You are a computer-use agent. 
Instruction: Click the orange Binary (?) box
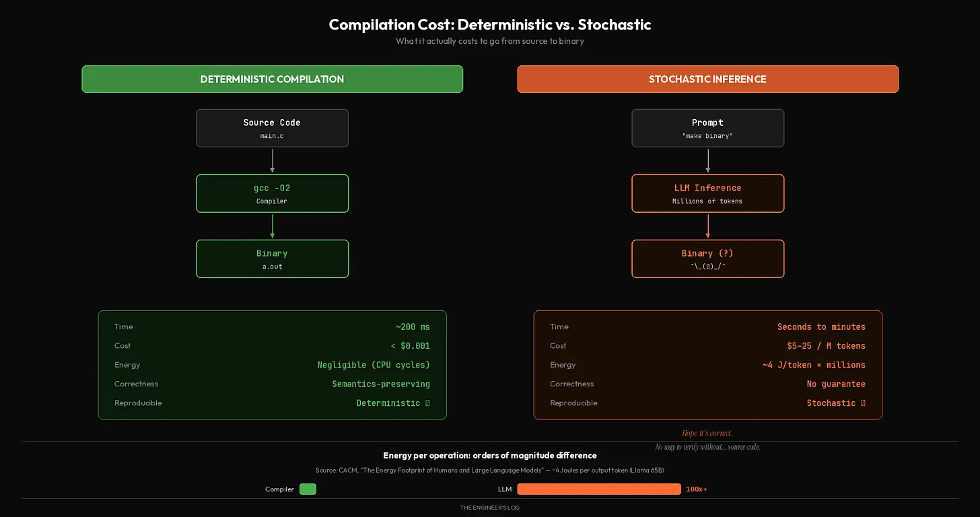click(x=707, y=258)
